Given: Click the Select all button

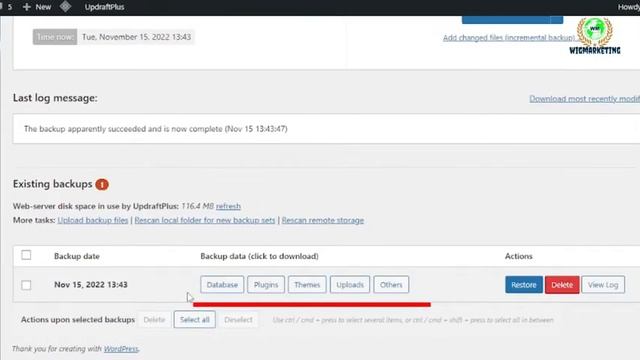Looking at the screenshot, I should (x=195, y=320).
